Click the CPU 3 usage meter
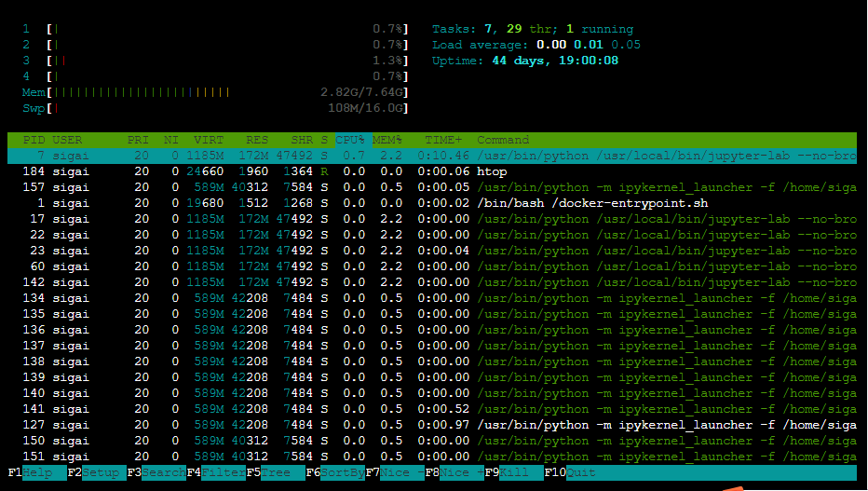The image size is (868, 491). (x=215, y=61)
